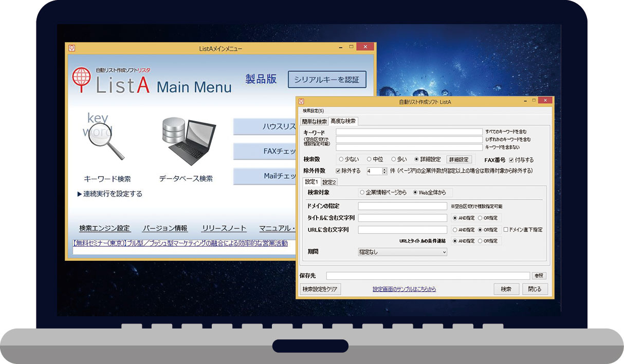Click the 'キーワードを含まない' keyword field
Screen dimensions: 624x364
[x=409, y=146]
